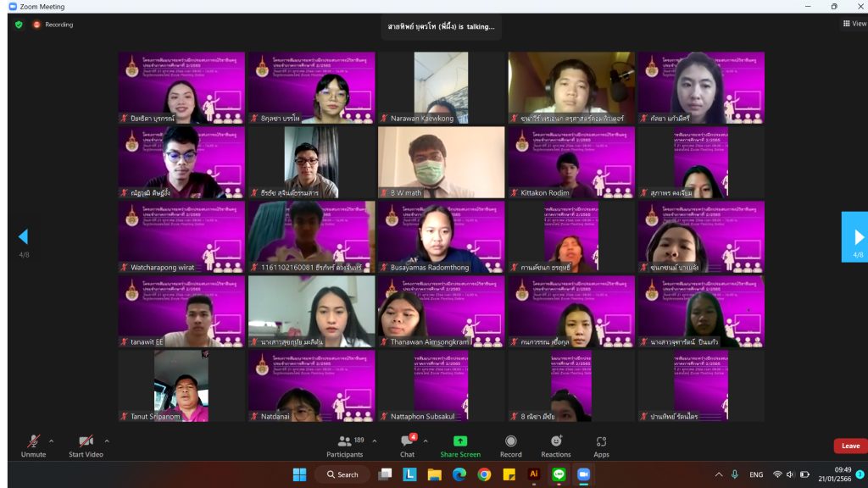
Task: Unmute the microphone
Action: [33, 446]
